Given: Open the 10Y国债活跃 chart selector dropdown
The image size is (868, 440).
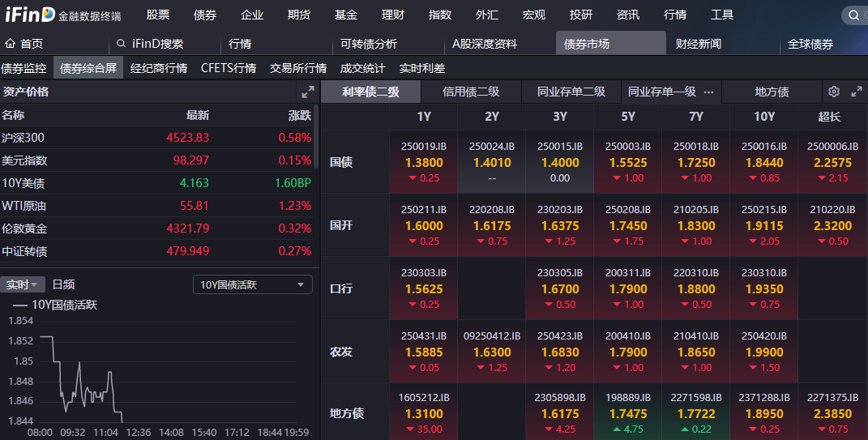Looking at the screenshot, I should [252, 284].
